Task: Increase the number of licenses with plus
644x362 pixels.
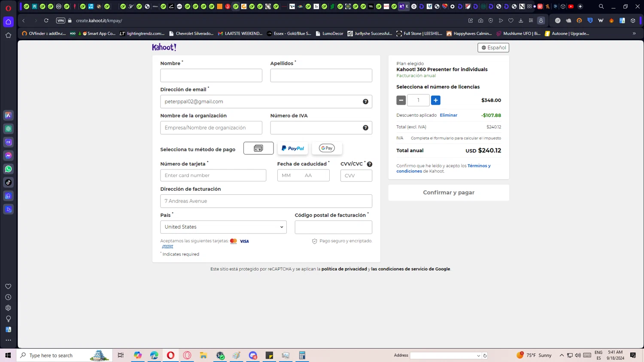Action: coord(435,100)
